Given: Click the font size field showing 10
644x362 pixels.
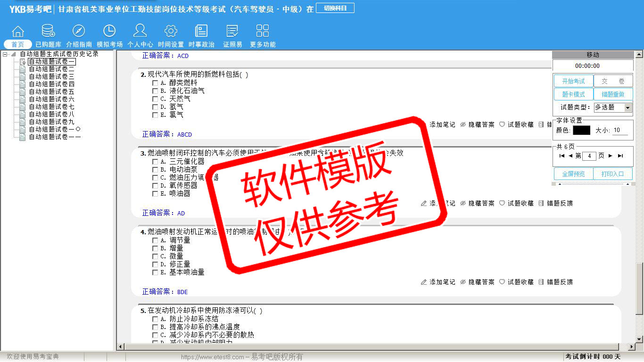Looking at the screenshot, I should (x=620, y=131).
